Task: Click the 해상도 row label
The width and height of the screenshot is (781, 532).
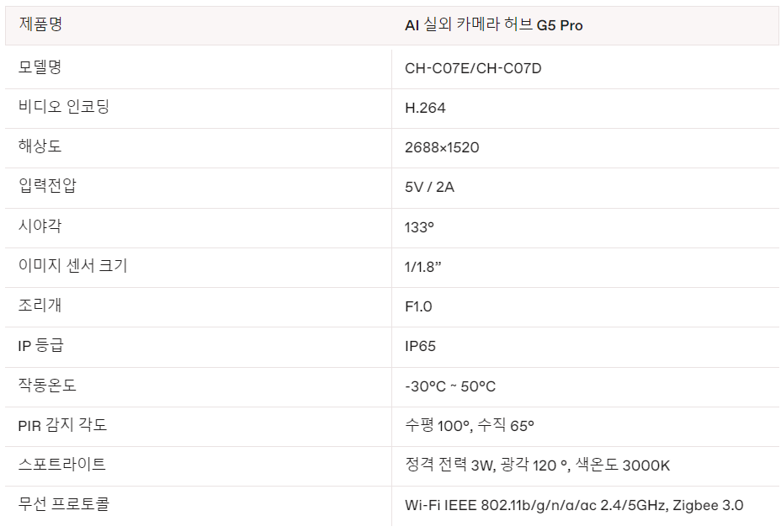Action: 40,146
